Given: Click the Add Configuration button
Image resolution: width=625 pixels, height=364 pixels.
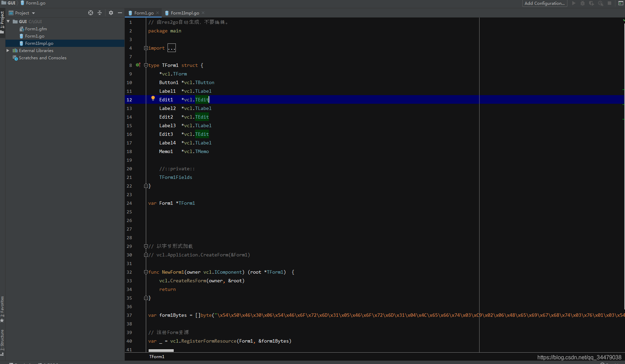Looking at the screenshot, I should pos(545,3).
